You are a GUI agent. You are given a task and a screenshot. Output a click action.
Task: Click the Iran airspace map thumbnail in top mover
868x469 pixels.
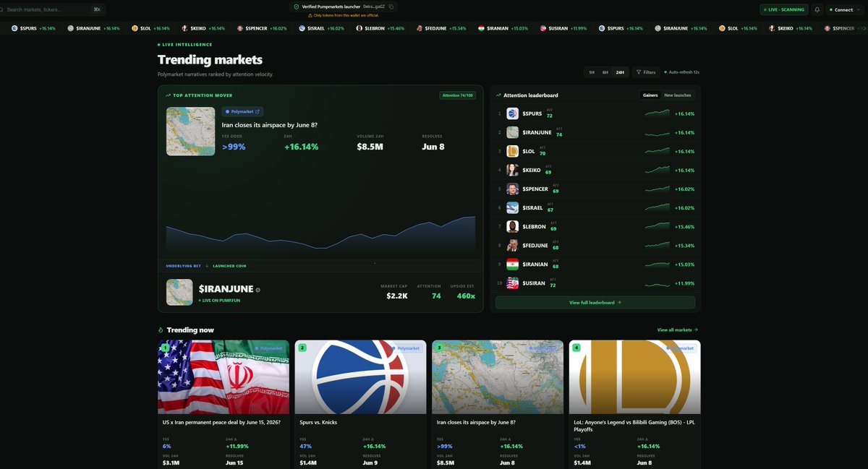coord(191,132)
